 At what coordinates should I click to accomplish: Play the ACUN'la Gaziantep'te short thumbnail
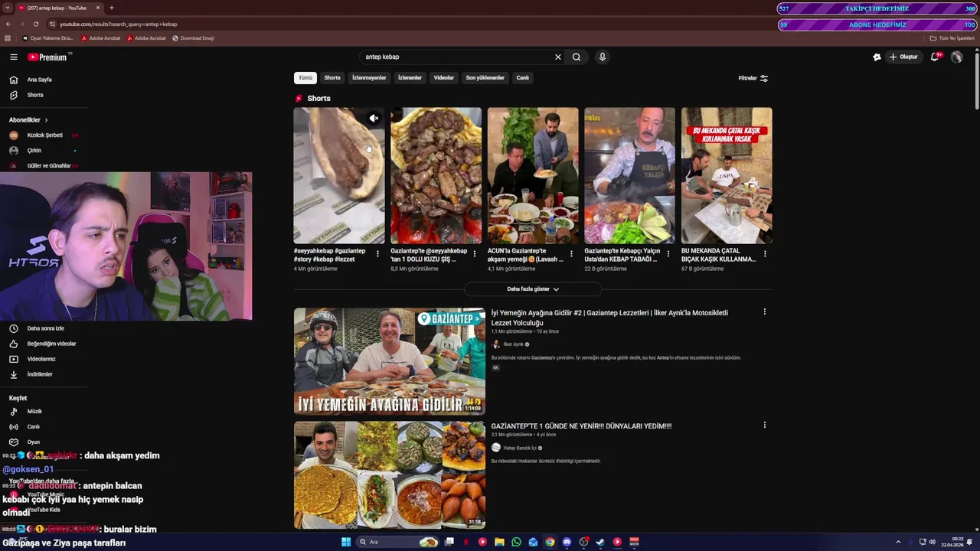coord(533,175)
